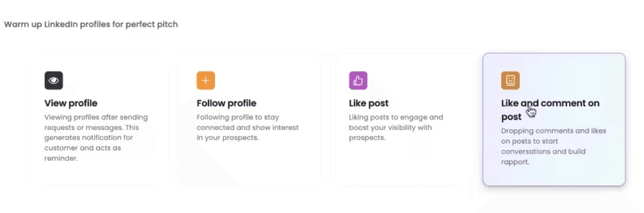
Task: Click the Like post description text
Action: coord(396,127)
